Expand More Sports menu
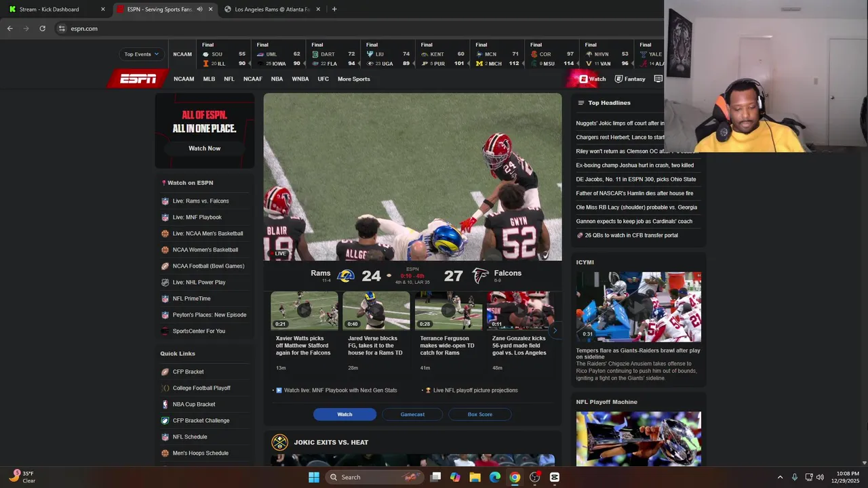The width and height of the screenshot is (868, 488). (354, 79)
